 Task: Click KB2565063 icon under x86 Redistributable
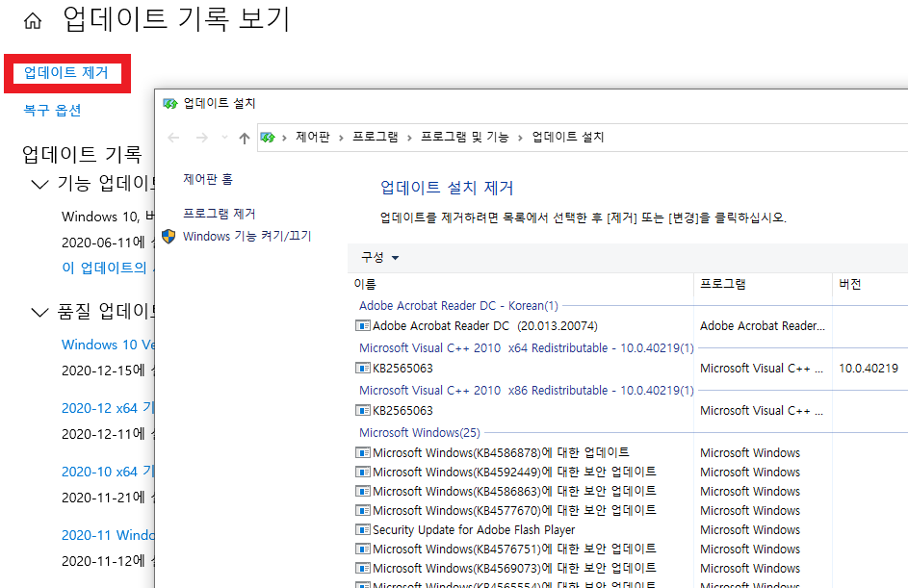(x=362, y=410)
